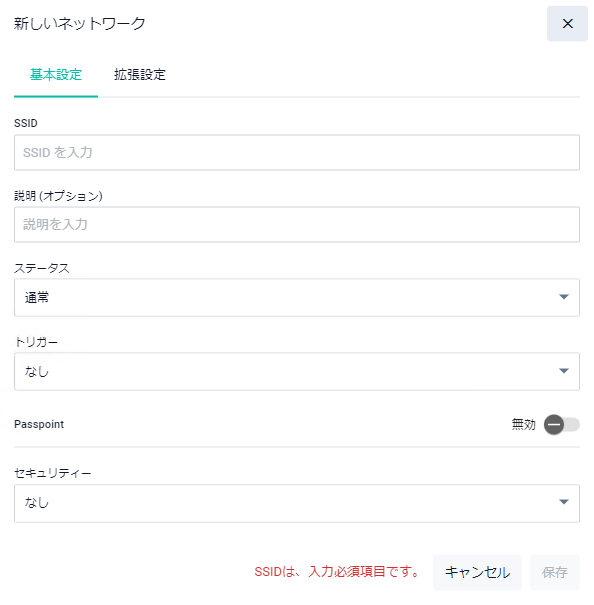This screenshot has height=605, width=594.
Task: Click the 説明 (オプション) field label
Action: (x=58, y=196)
